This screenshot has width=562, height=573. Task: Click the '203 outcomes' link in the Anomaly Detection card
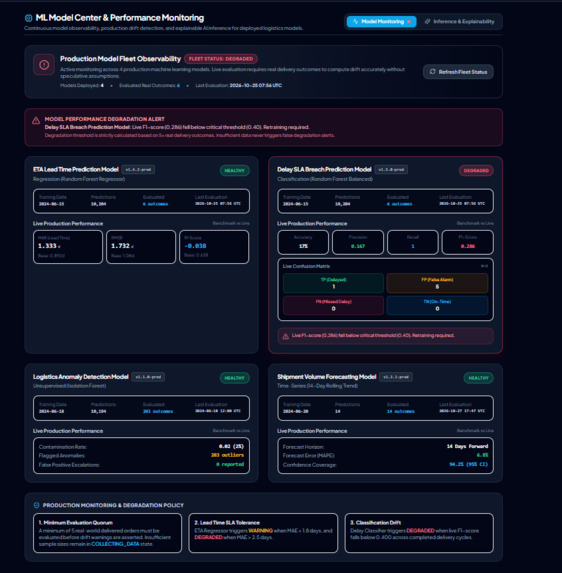click(158, 411)
